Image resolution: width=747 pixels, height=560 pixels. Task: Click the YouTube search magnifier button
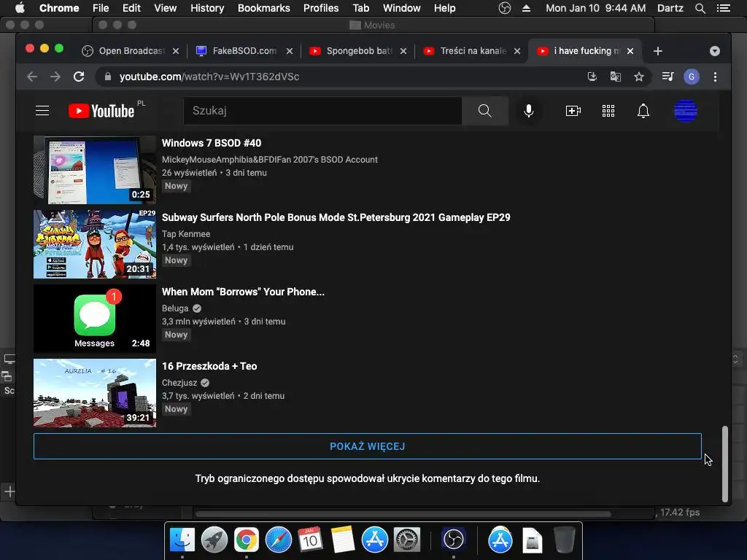point(484,111)
